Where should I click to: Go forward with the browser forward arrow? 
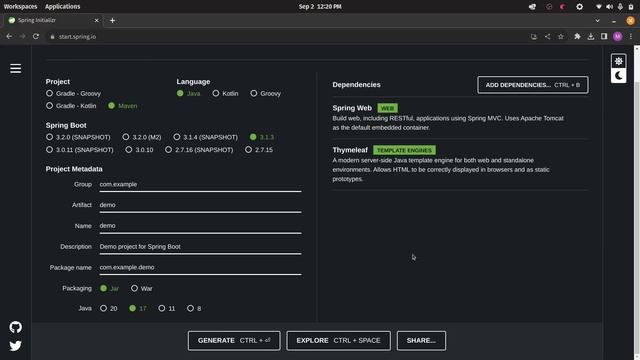click(22, 36)
